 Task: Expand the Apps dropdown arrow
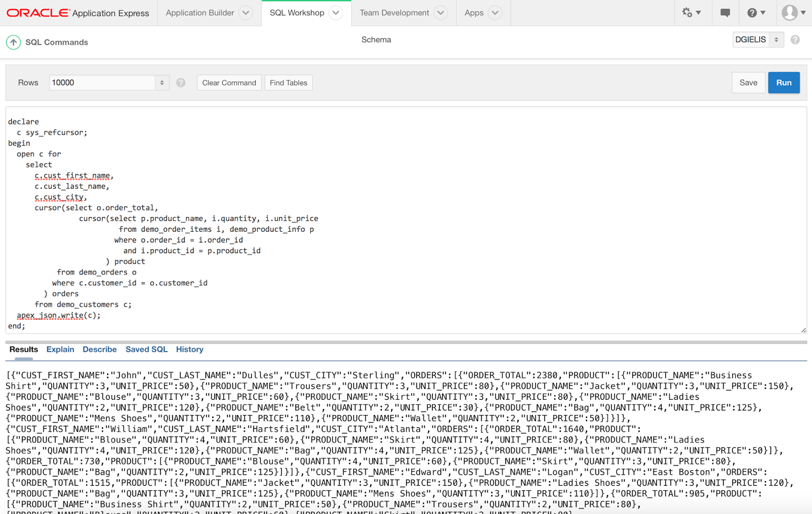(495, 13)
